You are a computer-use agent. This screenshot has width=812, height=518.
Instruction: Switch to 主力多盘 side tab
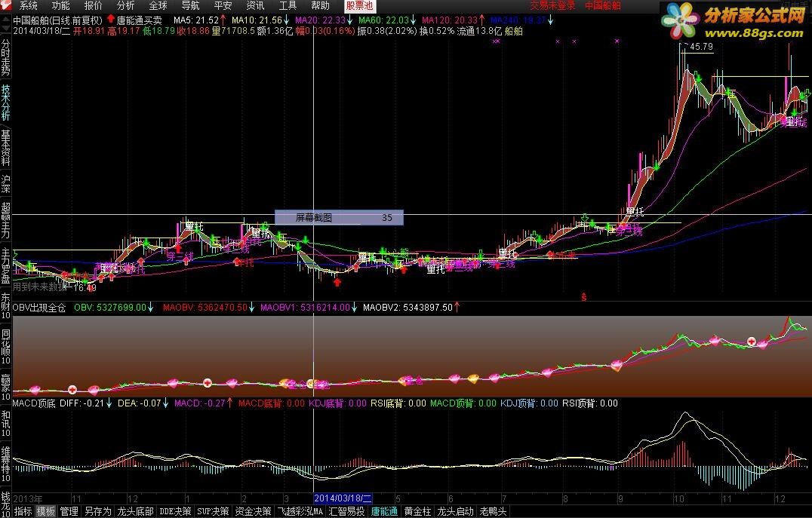point(6,265)
